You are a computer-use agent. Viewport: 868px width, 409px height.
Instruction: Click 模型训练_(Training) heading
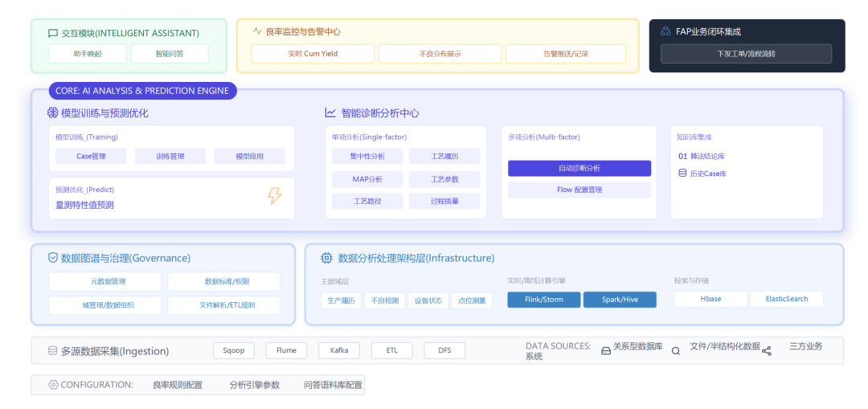tap(86, 137)
